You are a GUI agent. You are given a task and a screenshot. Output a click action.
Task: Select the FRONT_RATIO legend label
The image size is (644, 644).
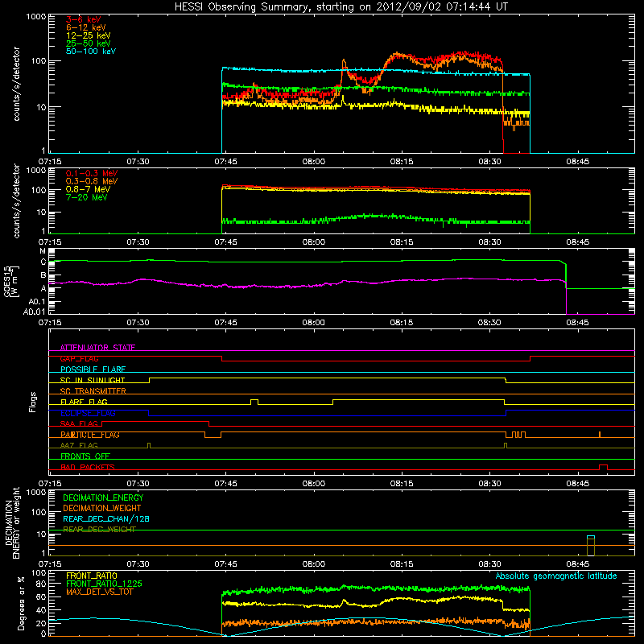[92, 576]
